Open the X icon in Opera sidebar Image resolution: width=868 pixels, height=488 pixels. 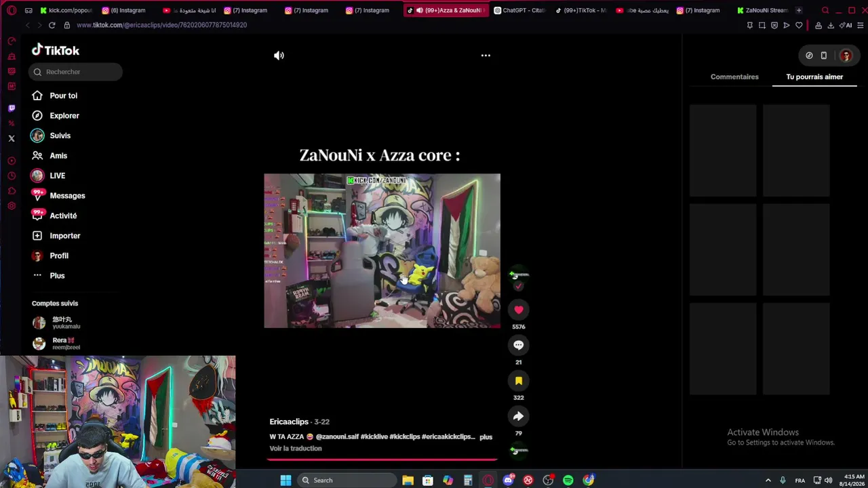pyautogui.click(x=12, y=138)
